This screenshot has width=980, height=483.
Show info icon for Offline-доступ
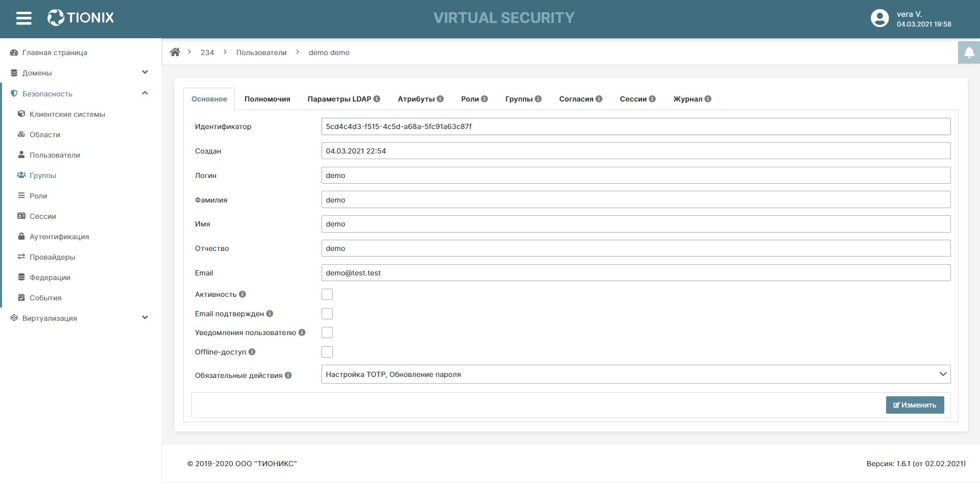pyautogui.click(x=252, y=352)
